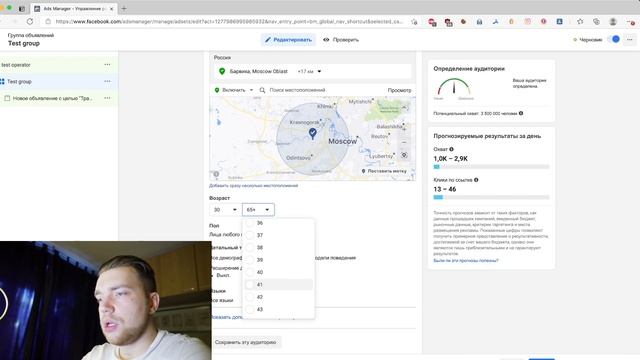Open the browser collections icon
Image resolution: width=640 pixels, height=360 pixels.
596,21
